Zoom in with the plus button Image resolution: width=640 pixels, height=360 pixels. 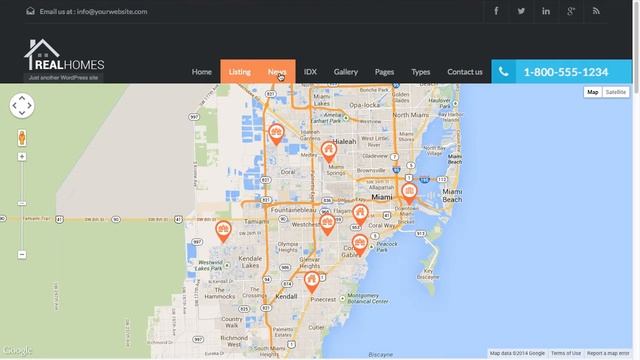[x=22, y=157]
